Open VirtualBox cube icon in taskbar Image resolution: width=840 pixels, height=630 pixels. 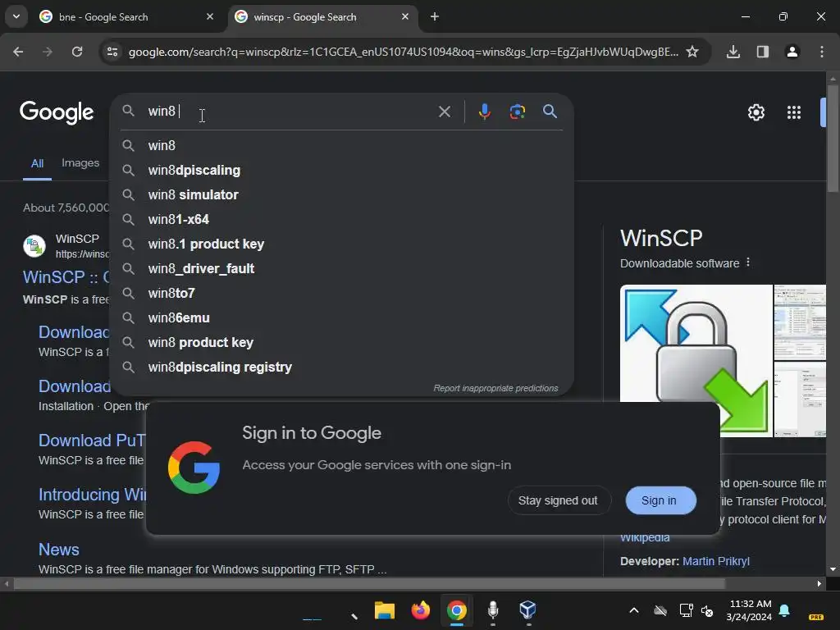(527, 609)
